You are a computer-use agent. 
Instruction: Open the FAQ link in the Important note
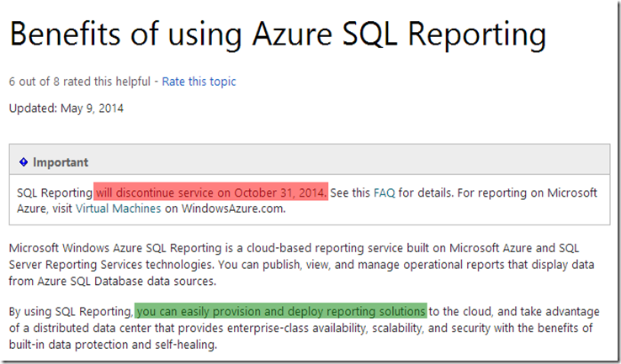pyautogui.click(x=385, y=193)
